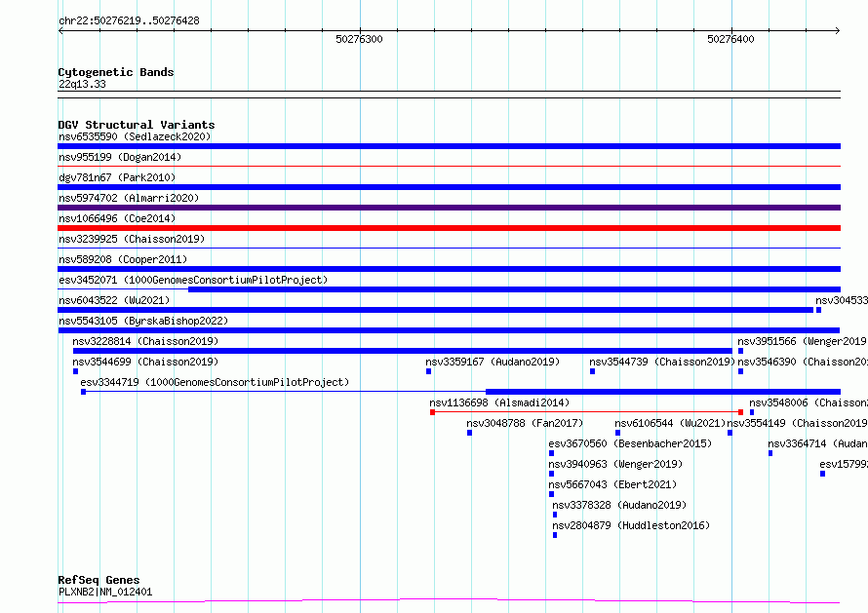This screenshot has height=613, width=868.
Task: Open nsv1066496 (Coe2014) label
Action: 117,218
